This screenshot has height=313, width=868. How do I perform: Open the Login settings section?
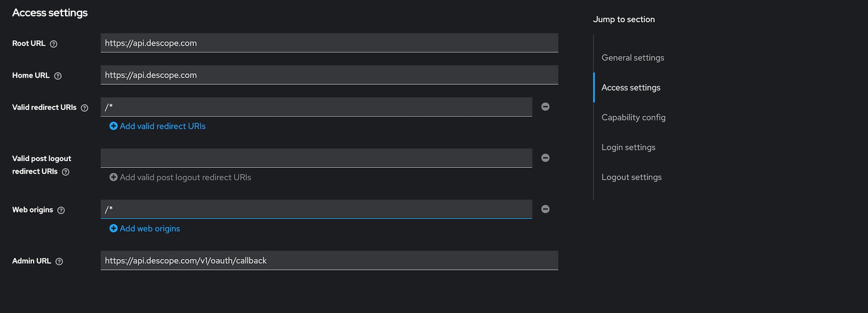628,147
